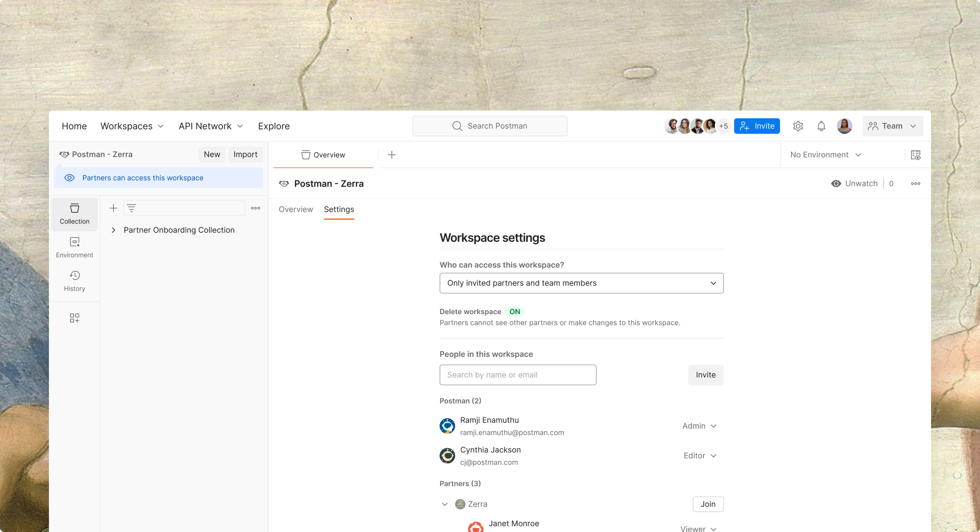Click the blue Invite button
The width and height of the screenshot is (980, 532).
tap(757, 126)
